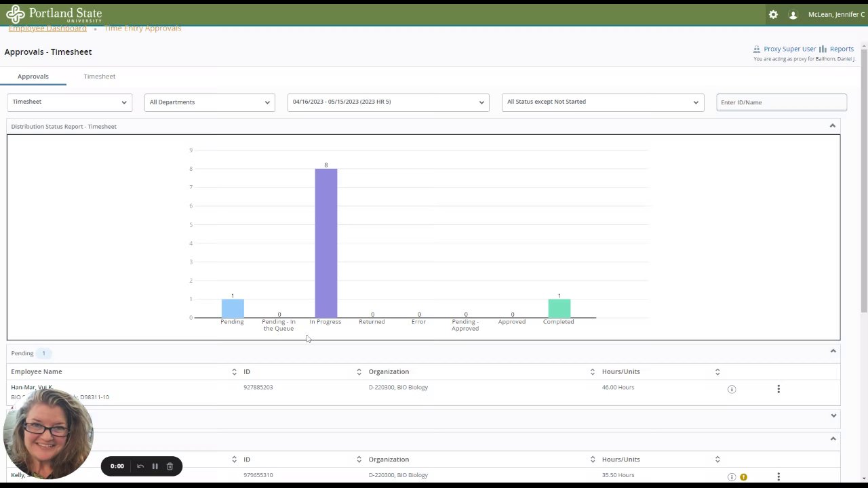This screenshot has height=488, width=868.
Task: Restart recording with the undo arrow
Action: tap(140, 466)
